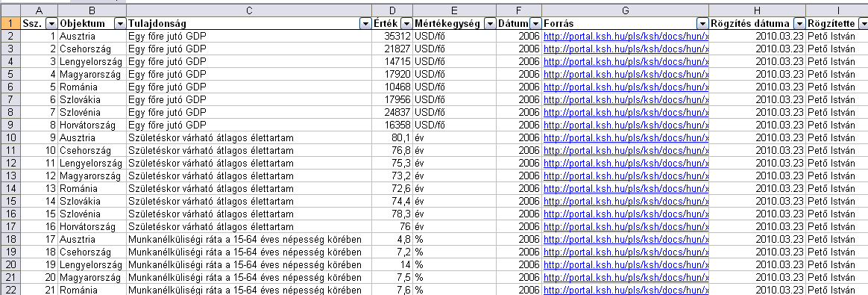Select the Horvátország cell in row 17
Image resolution: width=868 pixels, height=295 pixels.
pos(92,227)
